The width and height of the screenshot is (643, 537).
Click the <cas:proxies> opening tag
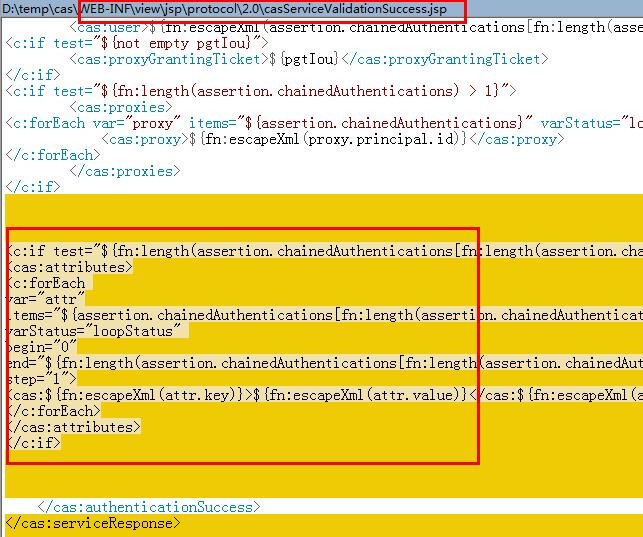[121, 107]
